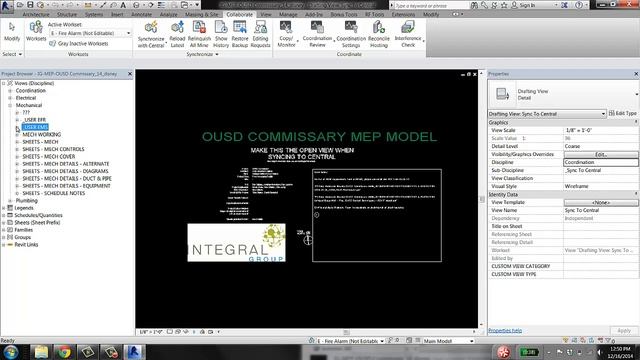Open Windows Explorer from the taskbar
640x360 pixels.
(x=41, y=351)
